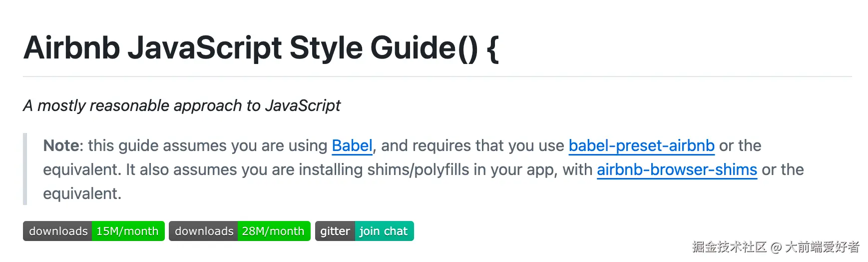Click the green 28M/month badge value
Viewport: 868px width, 262px height.
tap(273, 231)
